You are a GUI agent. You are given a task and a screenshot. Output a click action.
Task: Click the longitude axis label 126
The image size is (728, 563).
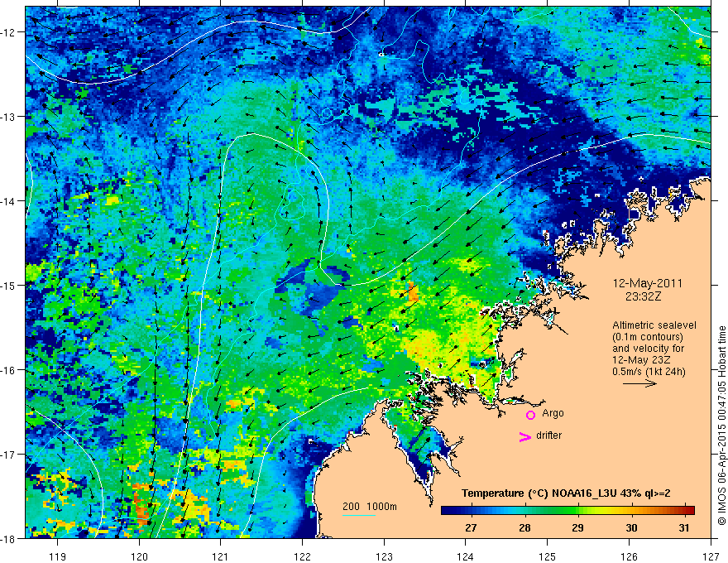point(629,556)
